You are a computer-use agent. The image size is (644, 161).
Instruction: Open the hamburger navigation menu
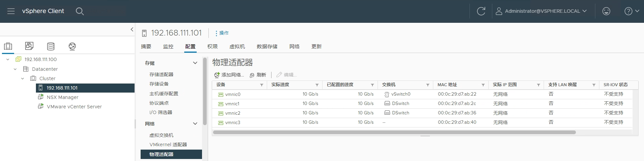(x=11, y=11)
